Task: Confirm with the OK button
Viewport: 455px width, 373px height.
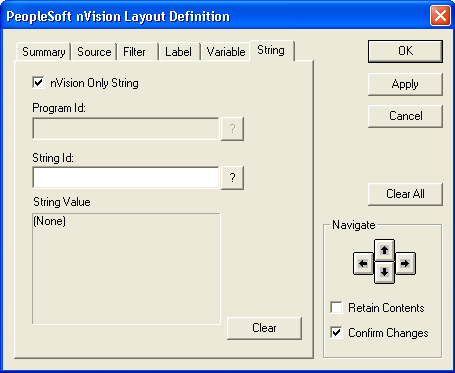Action: (x=405, y=51)
